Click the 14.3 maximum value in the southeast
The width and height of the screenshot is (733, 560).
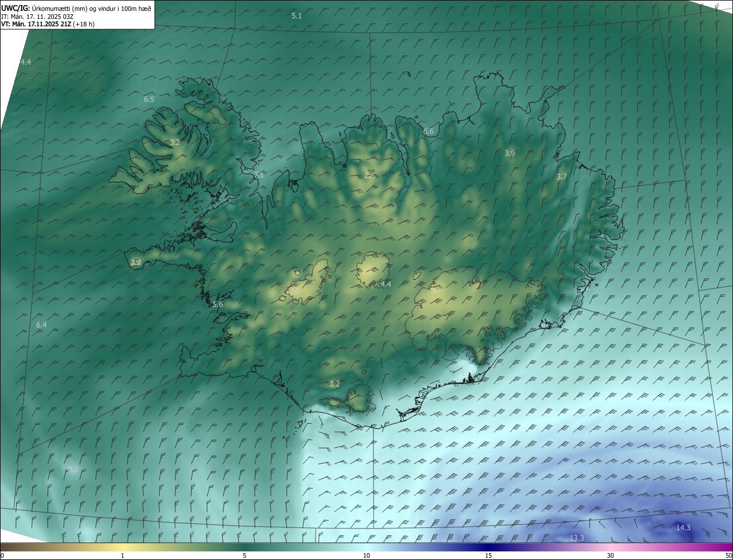(683, 527)
